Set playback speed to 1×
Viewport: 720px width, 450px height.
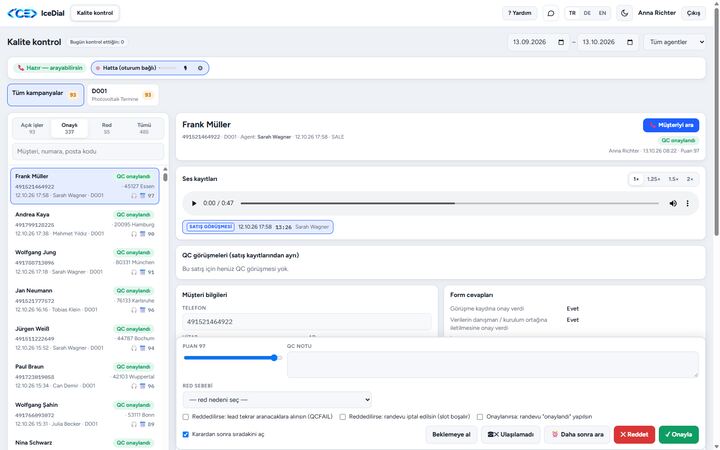636,179
